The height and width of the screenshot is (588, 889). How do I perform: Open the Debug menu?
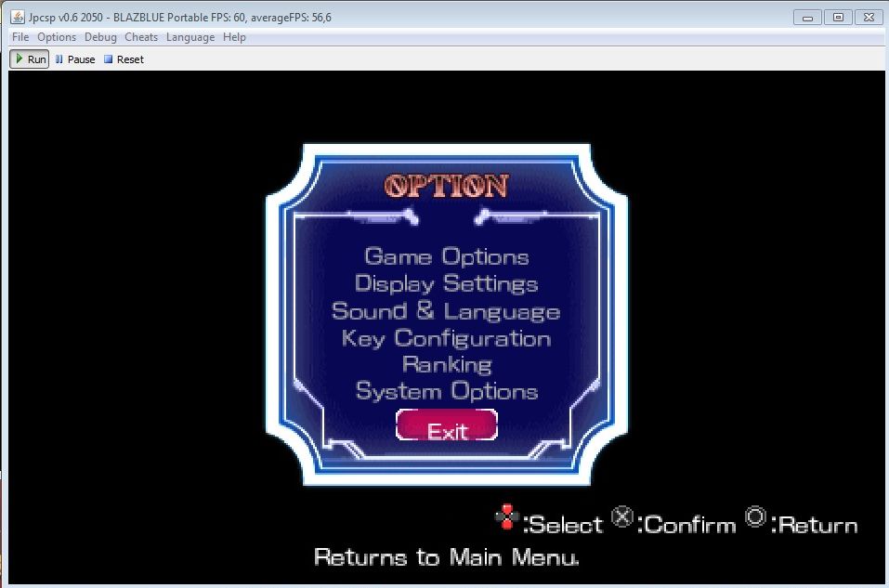pos(100,37)
